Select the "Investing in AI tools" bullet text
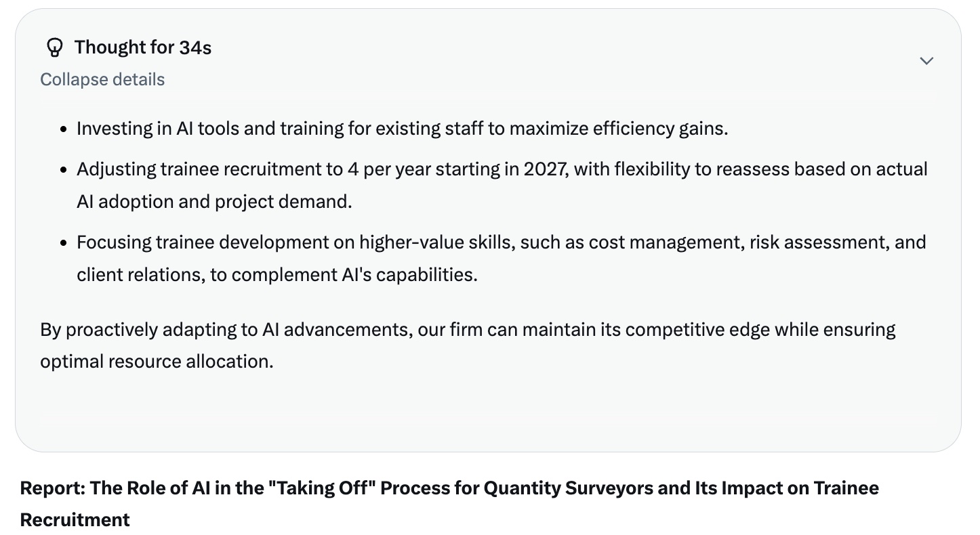Viewport: 980px width, 535px height. coord(403,128)
